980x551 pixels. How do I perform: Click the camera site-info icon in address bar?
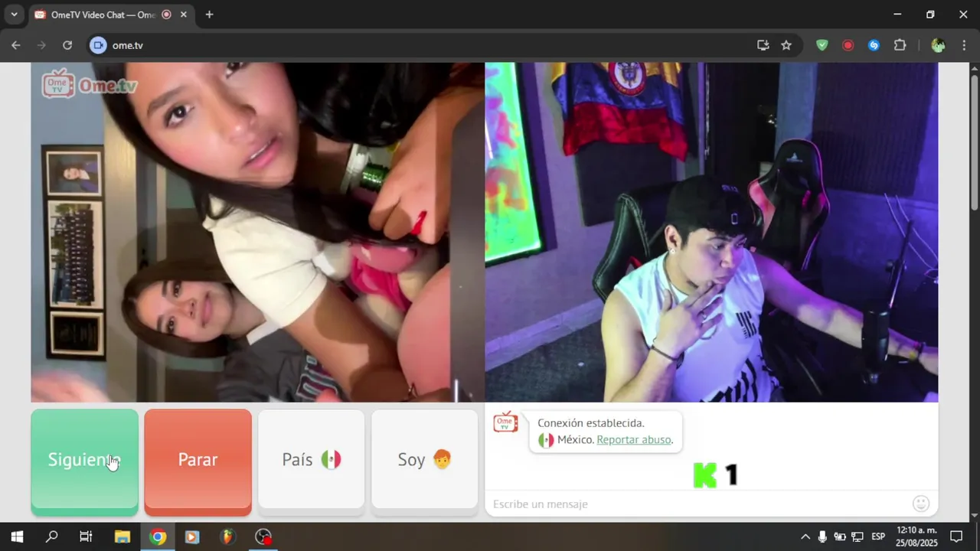click(x=98, y=45)
